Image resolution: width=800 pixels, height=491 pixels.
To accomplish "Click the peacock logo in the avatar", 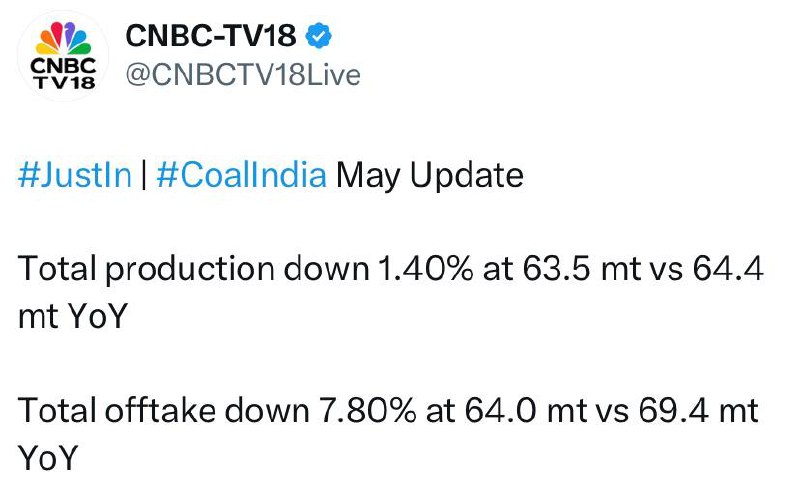I will point(63,38).
